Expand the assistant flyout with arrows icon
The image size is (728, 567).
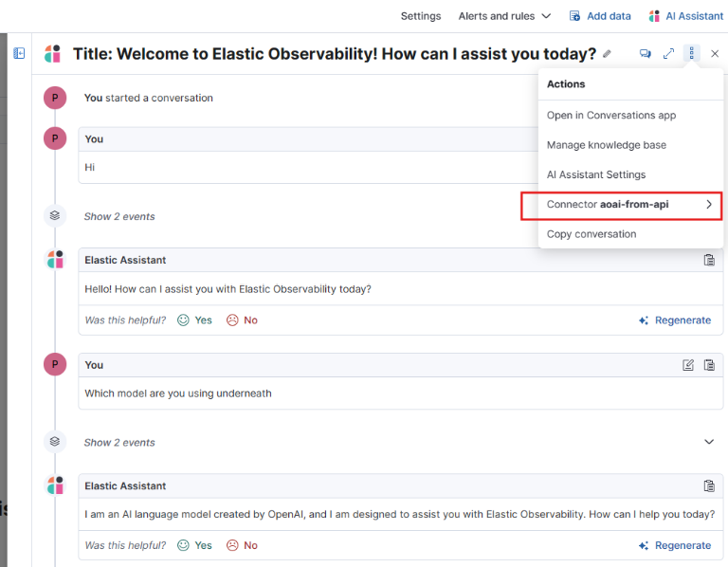coord(669,54)
